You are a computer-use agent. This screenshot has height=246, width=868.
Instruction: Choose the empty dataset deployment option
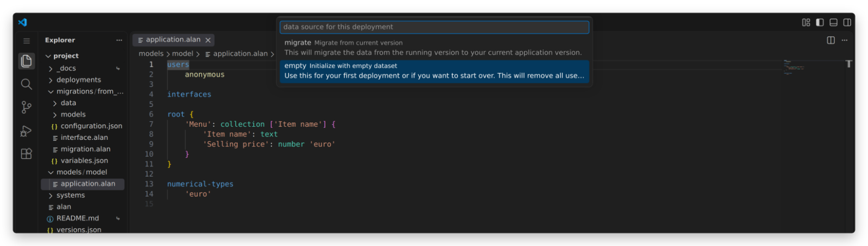(x=434, y=70)
